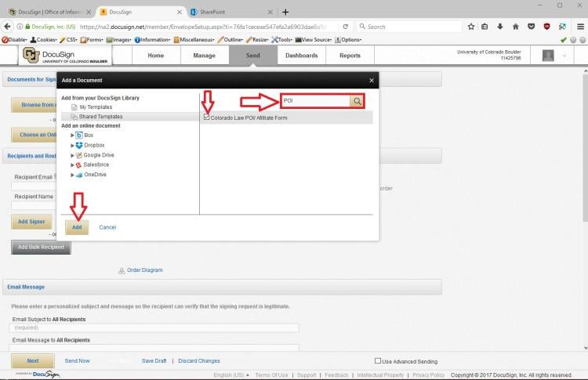Close the Add a Document dialog
This screenshot has width=588, height=380.
click(x=372, y=80)
